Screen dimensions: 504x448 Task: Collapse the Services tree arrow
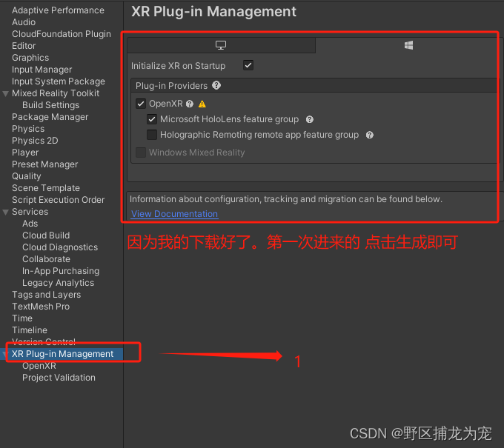pos(5,213)
